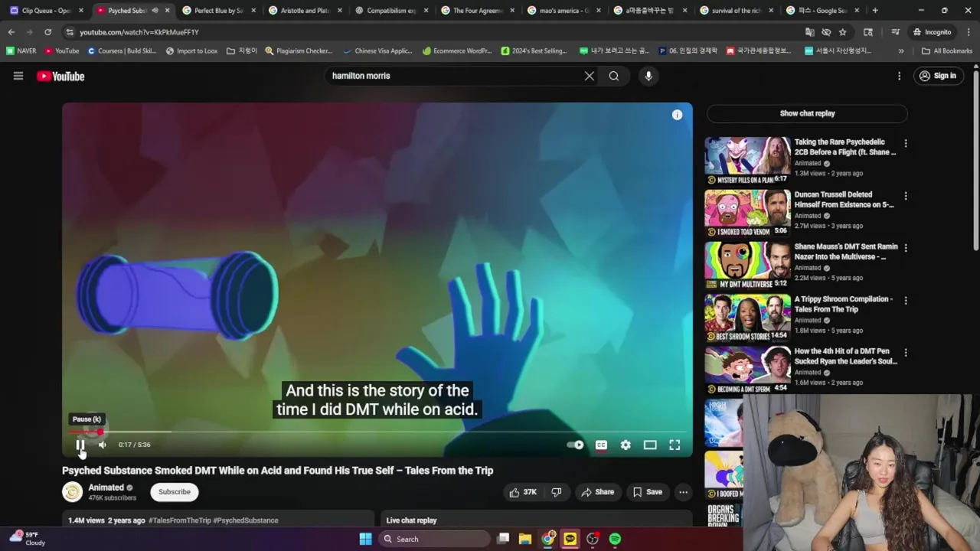Image resolution: width=980 pixels, height=551 pixels.
Task: Expand the hidden bookmarks chevron
Action: point(900,51)
